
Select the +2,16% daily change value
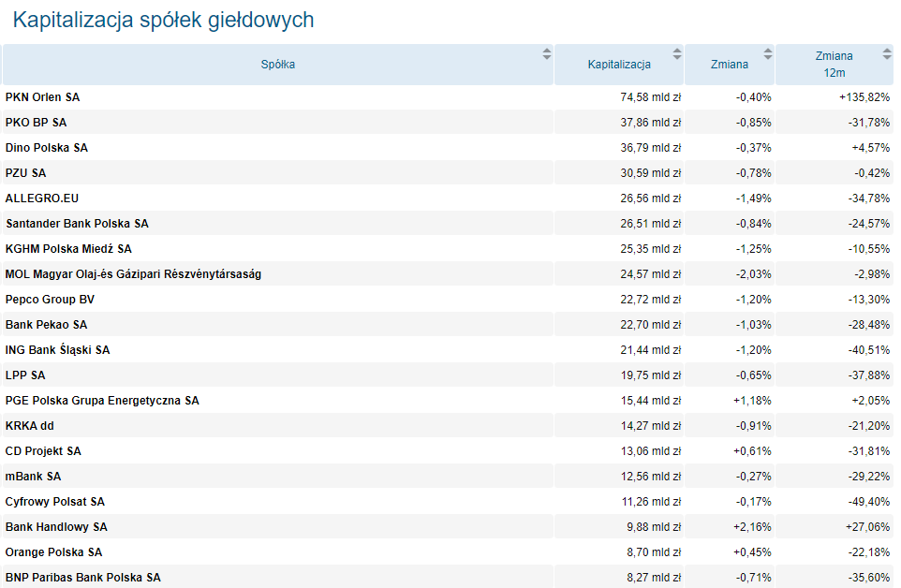[x=752, y=526]
